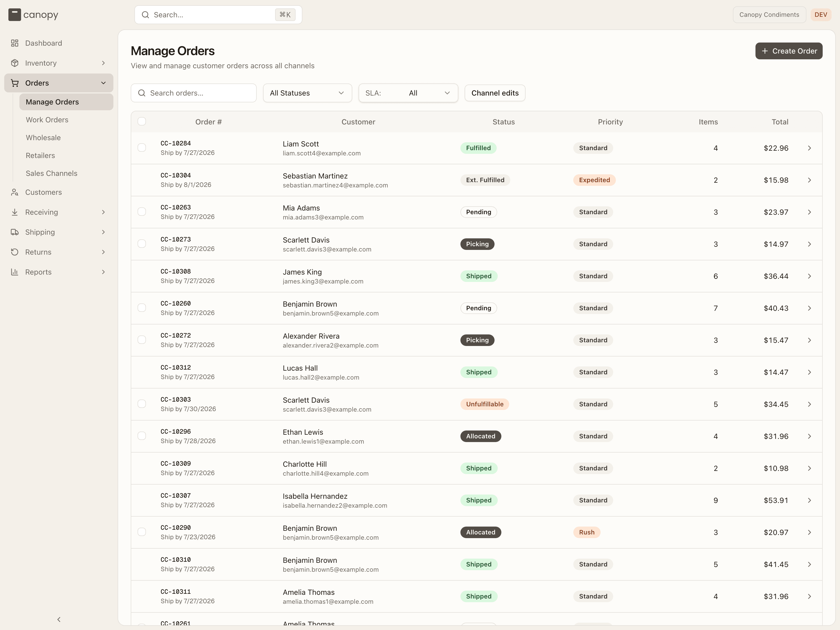The width and height of the screenshot is (840, 630).
Task: Click the Receiving download icon
Action: coord(15,212)
